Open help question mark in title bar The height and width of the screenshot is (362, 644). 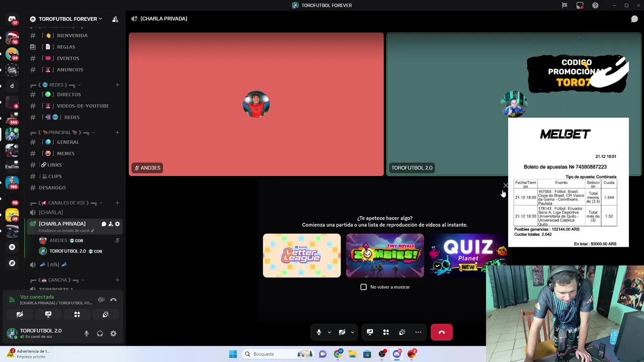[x=596, y=6]
